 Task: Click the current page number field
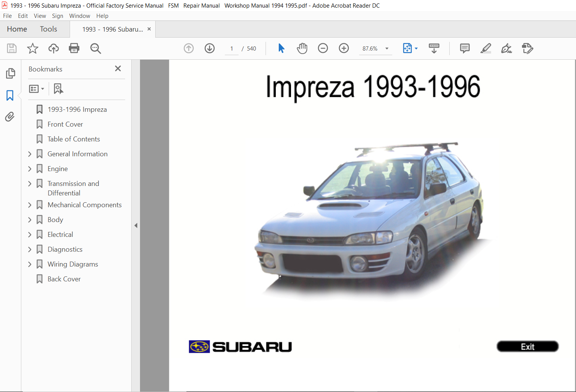232,49
